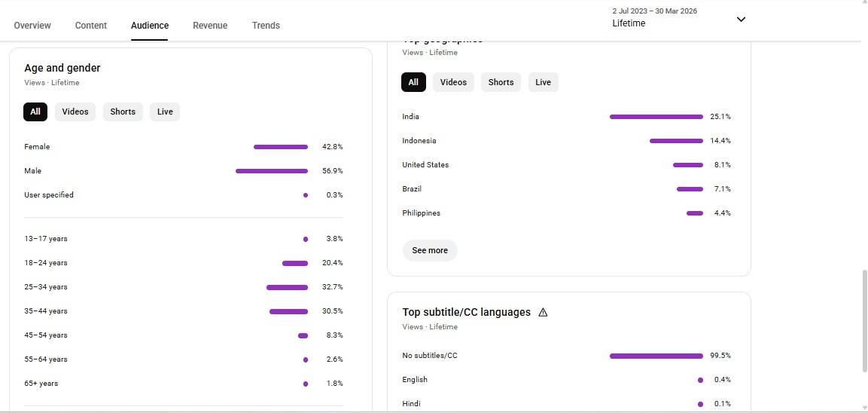The image size is (868, 413).
Task: Filter Top geographies by Shorts
Action: (x=501, y=83)
